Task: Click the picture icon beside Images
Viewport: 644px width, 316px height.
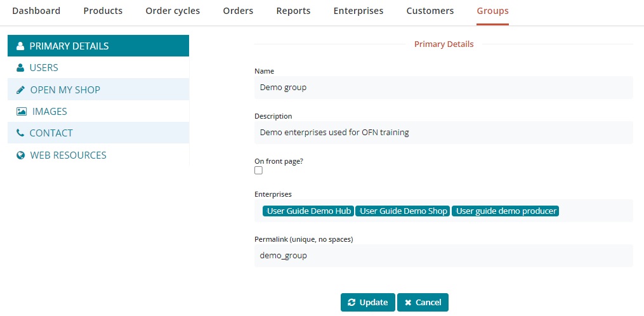Action: (22, 112)
